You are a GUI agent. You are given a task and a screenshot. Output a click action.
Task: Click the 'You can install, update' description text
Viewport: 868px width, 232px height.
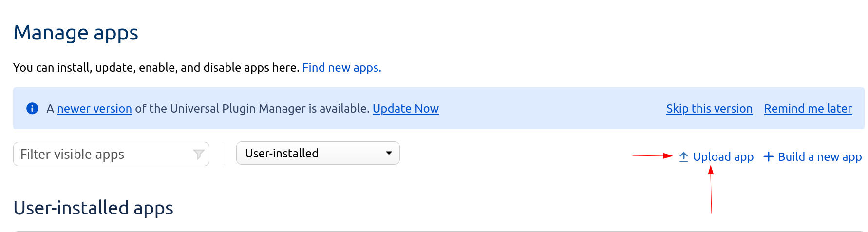pos(156,68)
